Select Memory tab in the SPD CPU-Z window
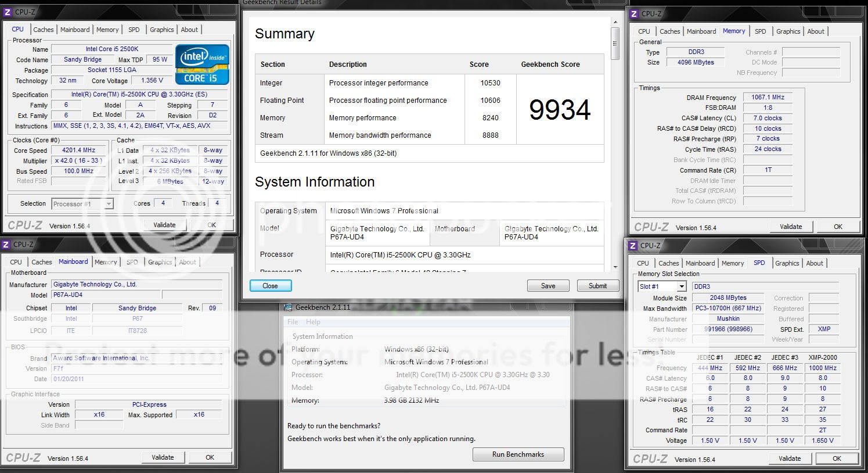868x473 pixels. click(733, 263)
